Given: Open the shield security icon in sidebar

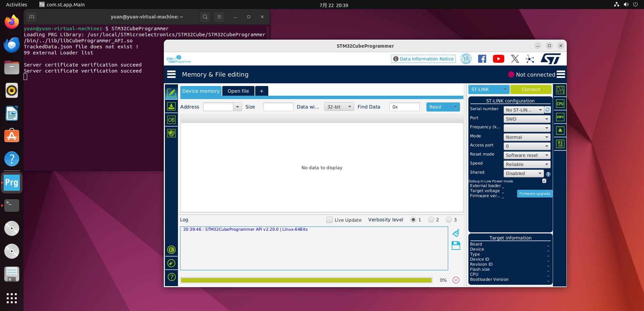Looking at the screenshot, I should (x=171, y=133).
